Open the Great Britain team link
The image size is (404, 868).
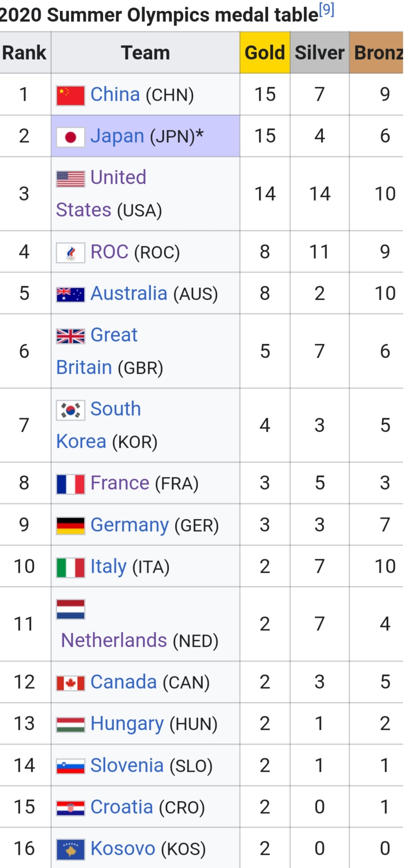point(97,351)
